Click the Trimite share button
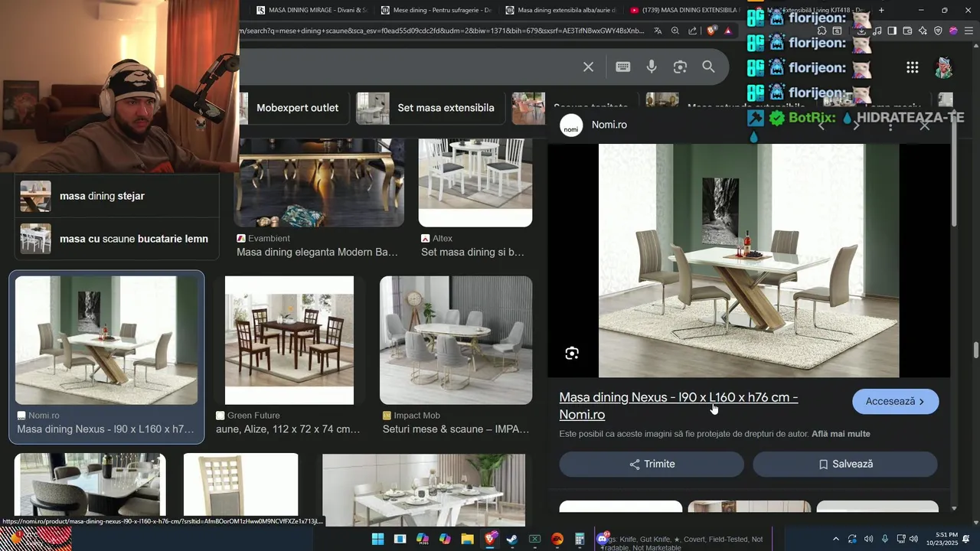Image resolution: width=980 pixels, height=551 pixels. tap(652, 464)
